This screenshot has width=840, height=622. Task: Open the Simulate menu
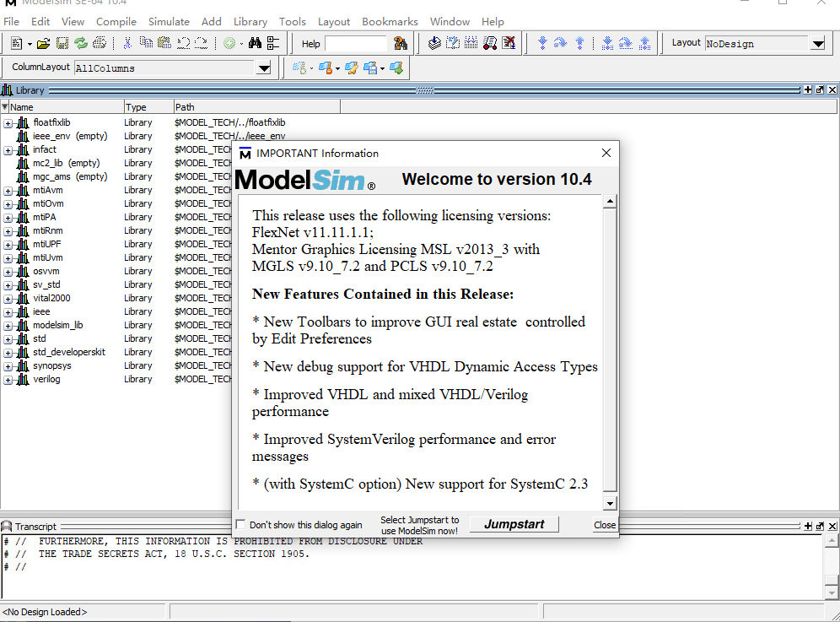point(169,21)
